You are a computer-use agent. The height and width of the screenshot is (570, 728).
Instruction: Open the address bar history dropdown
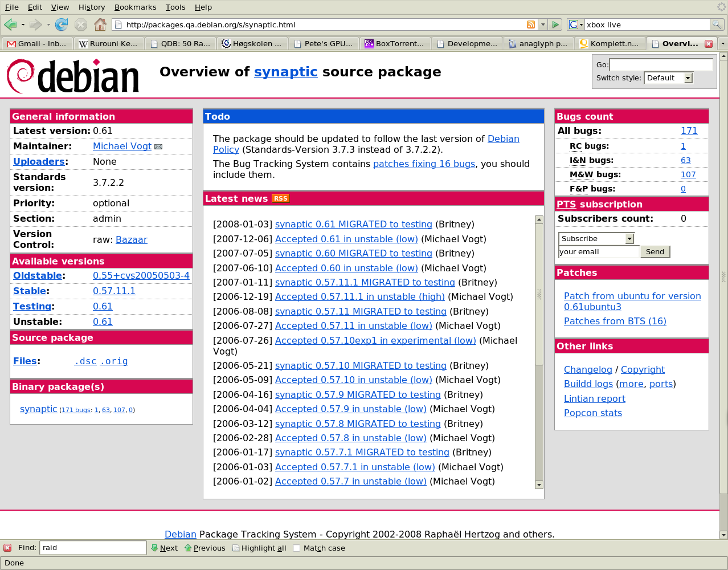tap(543, 25)
